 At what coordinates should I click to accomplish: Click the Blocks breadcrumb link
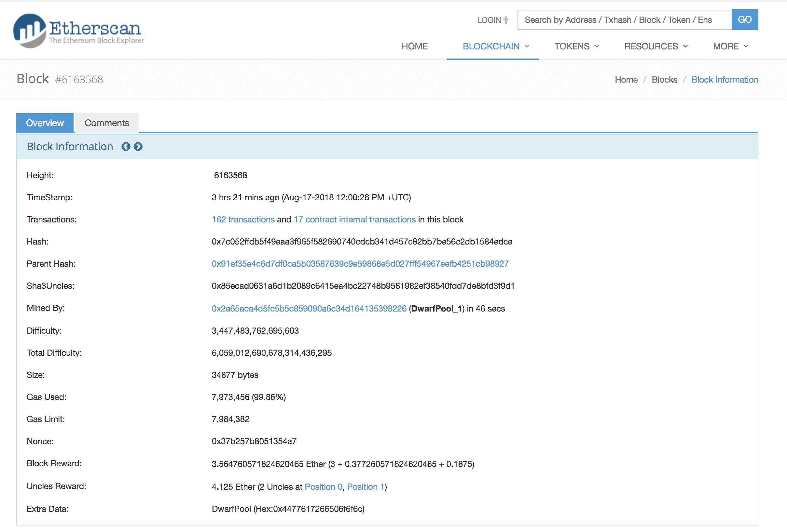pos(664,80)
